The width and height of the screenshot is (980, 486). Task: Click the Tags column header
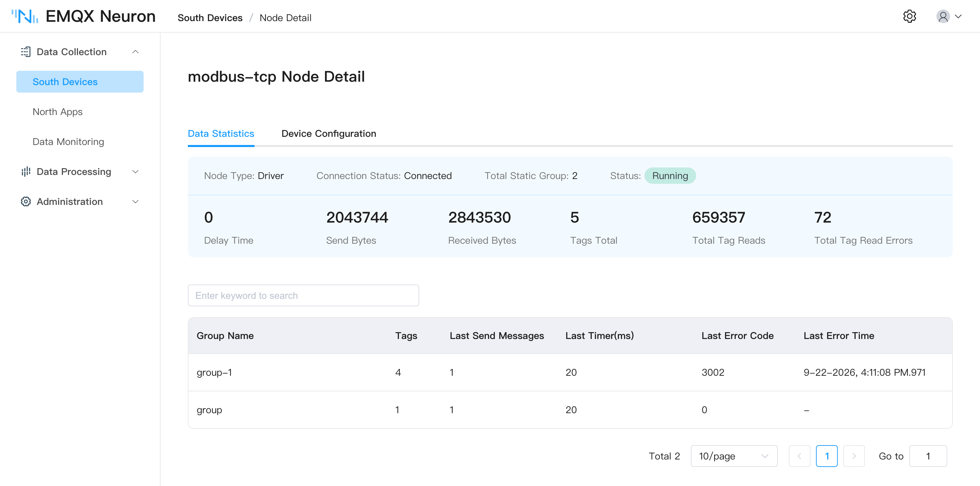tap(406, 336)
